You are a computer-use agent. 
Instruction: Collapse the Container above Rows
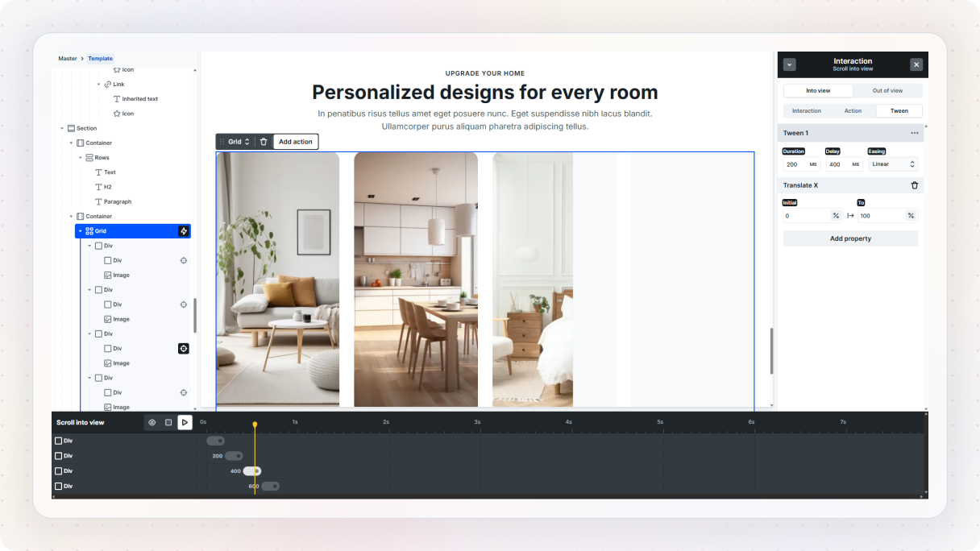pyautogui.click(x=71, y=143)
